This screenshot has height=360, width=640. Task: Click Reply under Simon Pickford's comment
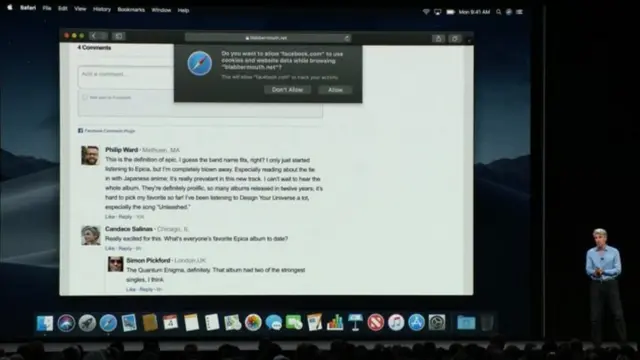[146, 289]
